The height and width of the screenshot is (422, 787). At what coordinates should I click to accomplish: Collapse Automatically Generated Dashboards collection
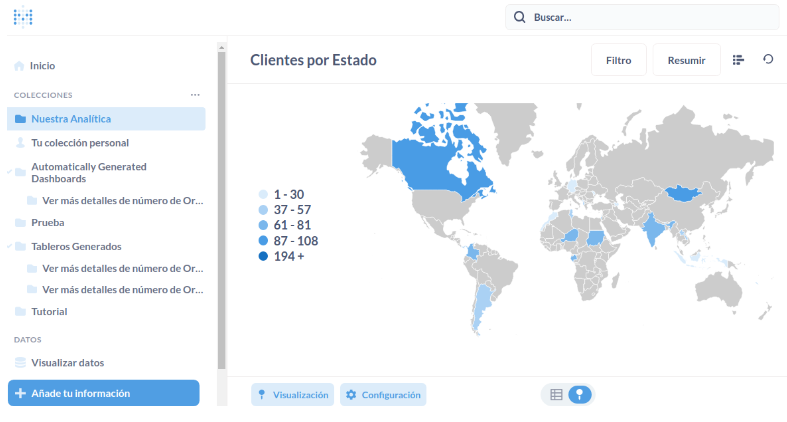(9, 172)
